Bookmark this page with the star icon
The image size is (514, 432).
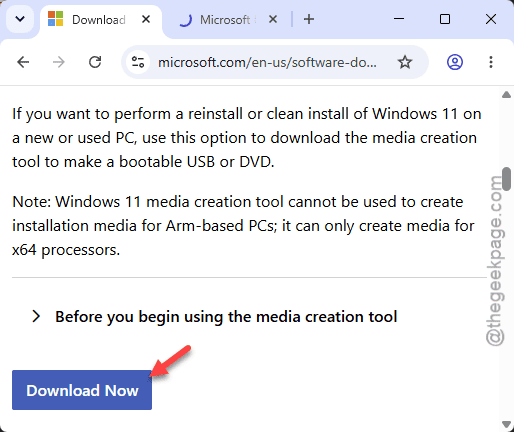point(405,62)
